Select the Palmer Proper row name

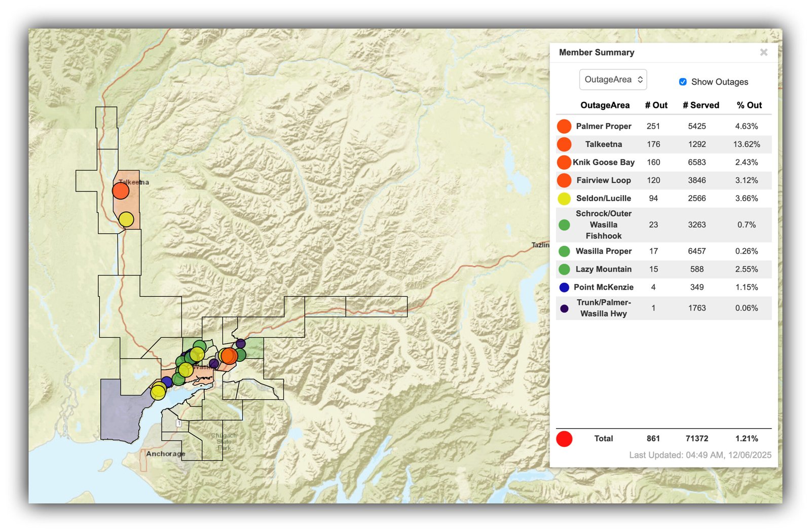coord(603,126)
